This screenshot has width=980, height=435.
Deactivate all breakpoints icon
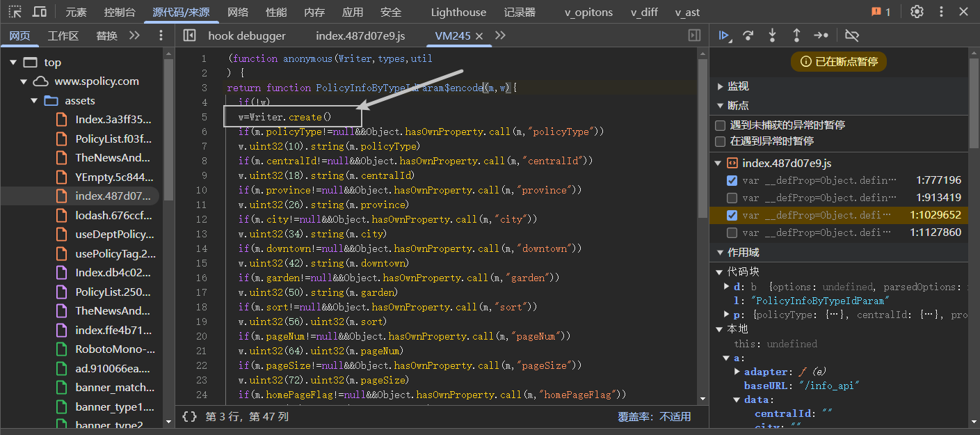coord(852,35)
